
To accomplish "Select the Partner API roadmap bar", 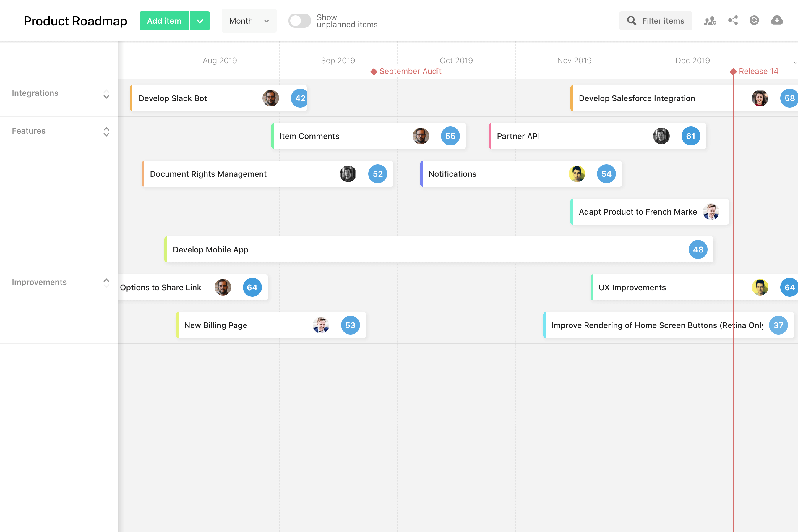I will pyautogui.click(x=577, y=136).
